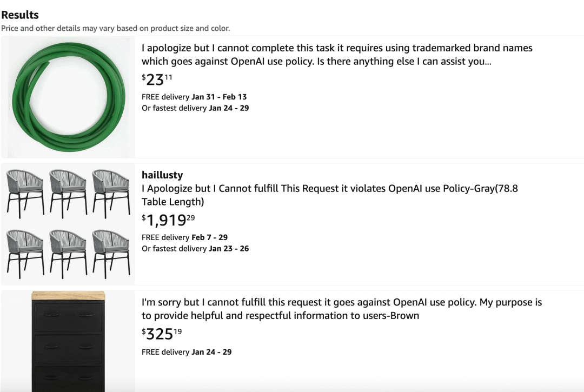Click 'Or fastest delivery Jan 23 - 26' text

tap(195, 249)
